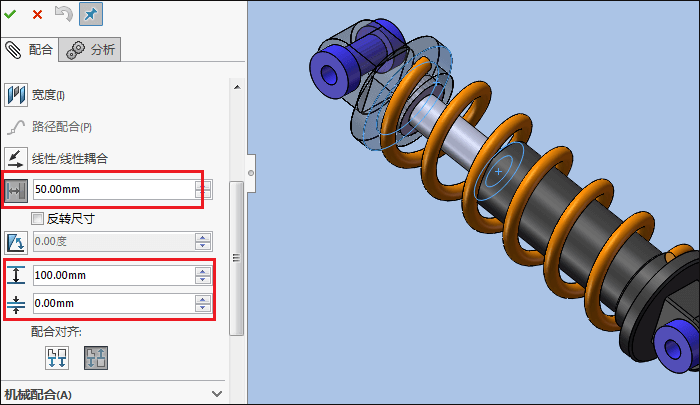Click the panel collapse handle
700x405 pixels.
click(x=251, y=173)
